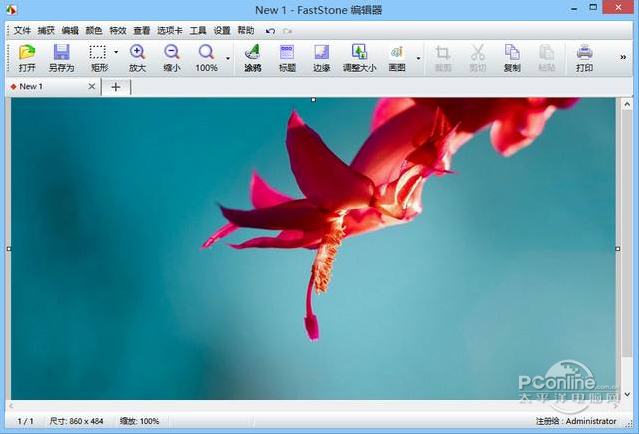Add a new tab with plus button
Image resolution: width=639 pixels, height=434 pixels.
pos(116,87)
